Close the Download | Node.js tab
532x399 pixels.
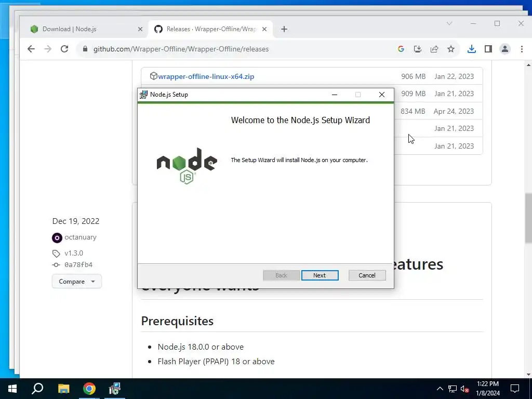(x=140, y=29)
